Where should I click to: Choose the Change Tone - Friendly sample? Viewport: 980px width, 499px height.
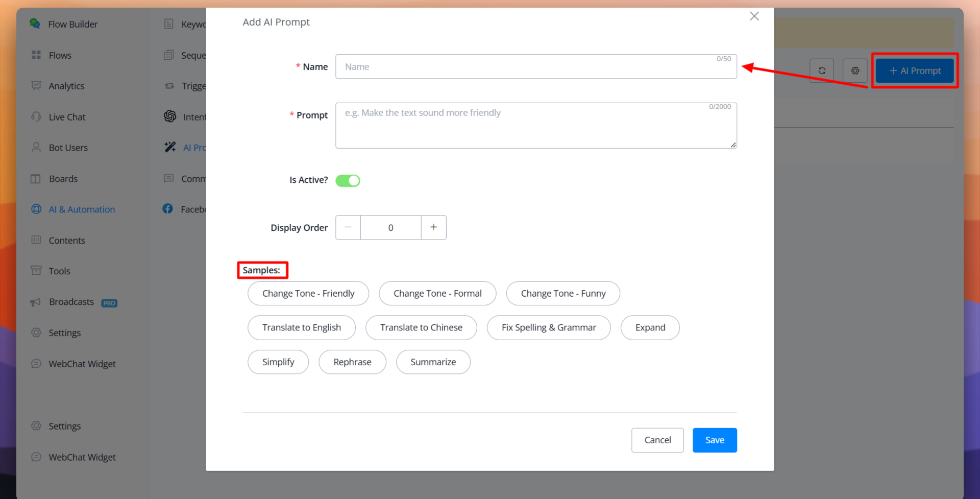click(x=308, y=294)
